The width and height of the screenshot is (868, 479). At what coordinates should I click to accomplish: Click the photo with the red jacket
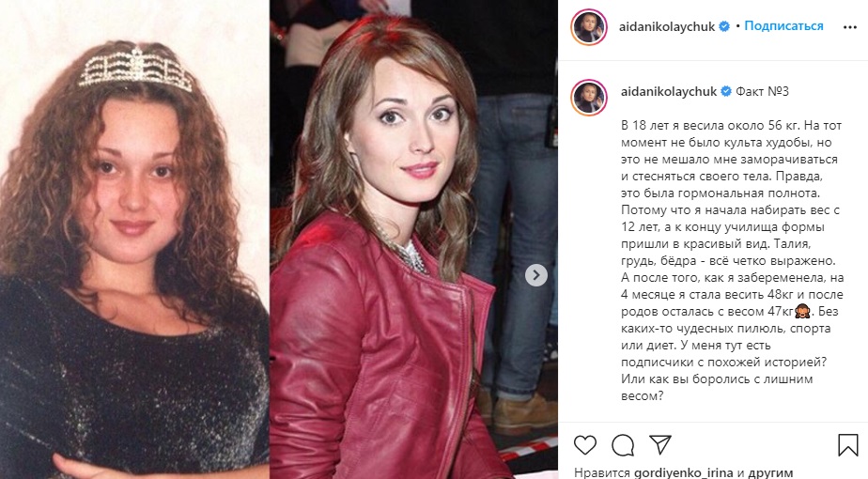pyautogui.click(x=413, y=239)
